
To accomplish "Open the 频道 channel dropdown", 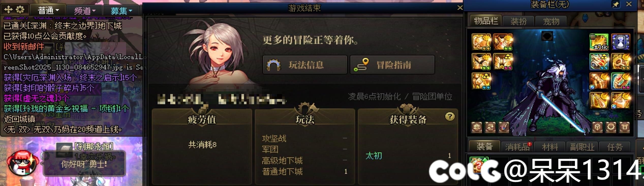I will [85, 11].
